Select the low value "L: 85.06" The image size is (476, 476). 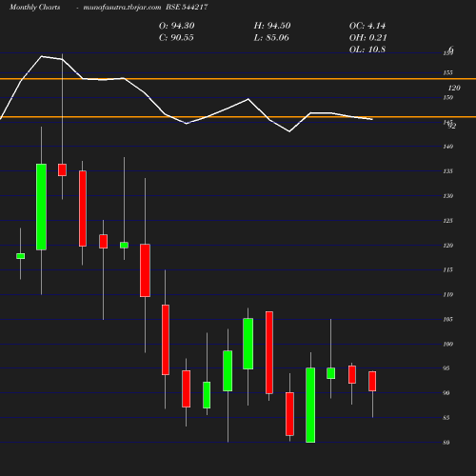tap(271, 38)
